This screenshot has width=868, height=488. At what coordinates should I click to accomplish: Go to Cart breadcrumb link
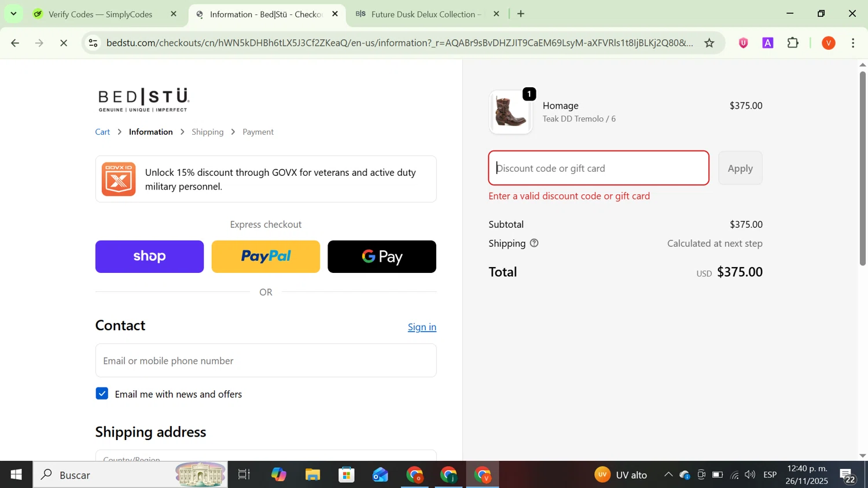[102, 132]
